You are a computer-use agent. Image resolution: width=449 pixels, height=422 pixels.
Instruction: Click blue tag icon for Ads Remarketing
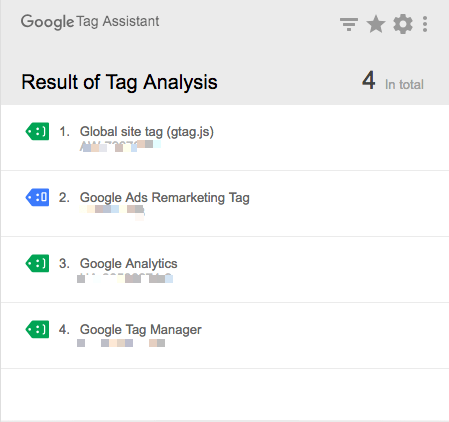(x=37, y=197)
